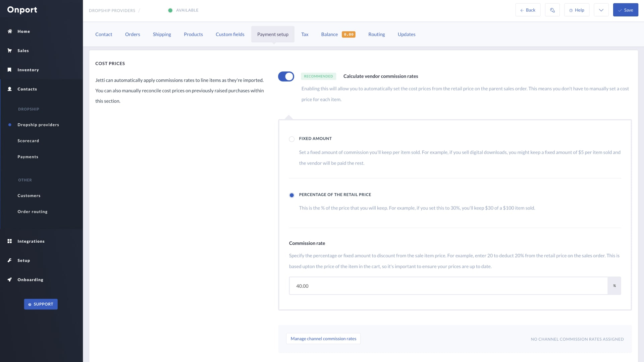Toggle Calculate vendor commission rates switch
644x362 pixels.
(286, 76)
